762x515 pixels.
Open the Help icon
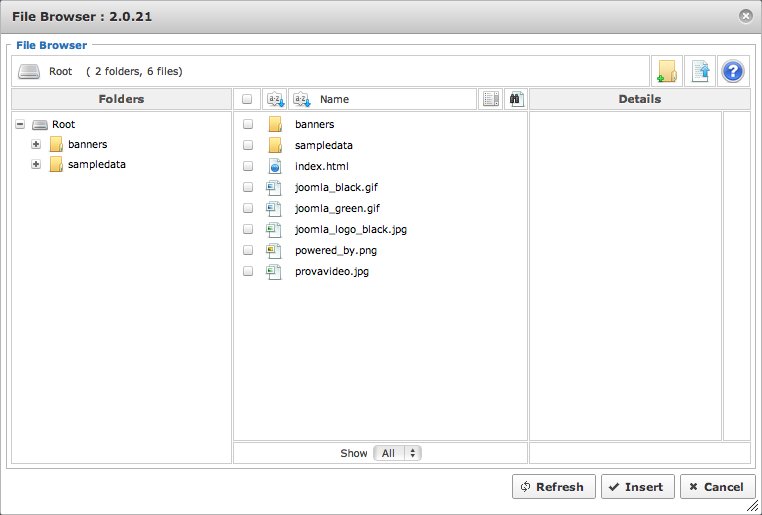732,71
